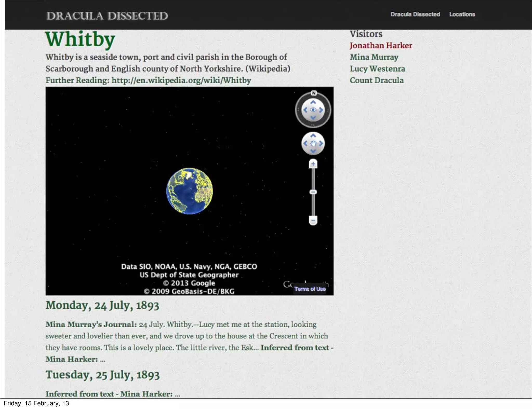Pan left with the hand control arrow
Viewport: 532px width, 409px height.
pyautogui.click(x=305, y=143)
